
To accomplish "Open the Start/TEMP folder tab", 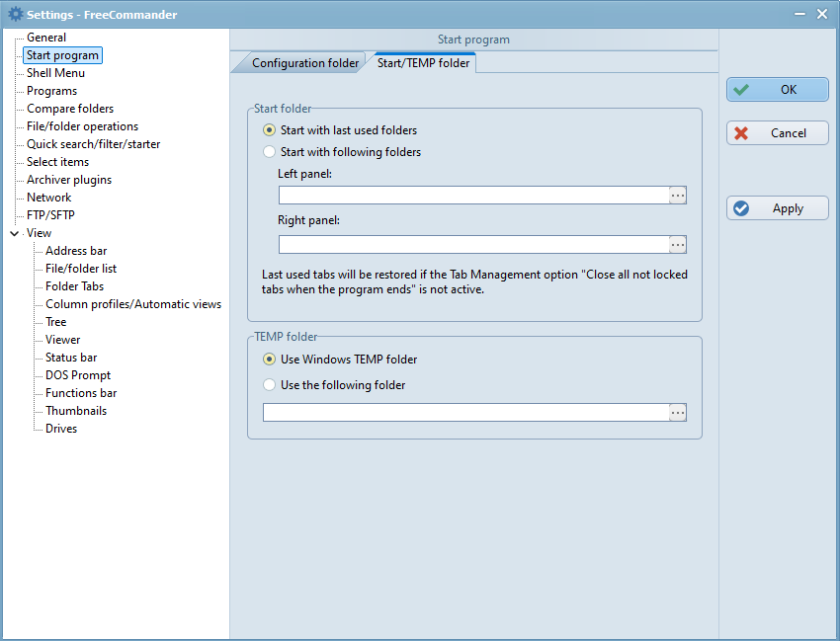I will click(x=423, y=63).
